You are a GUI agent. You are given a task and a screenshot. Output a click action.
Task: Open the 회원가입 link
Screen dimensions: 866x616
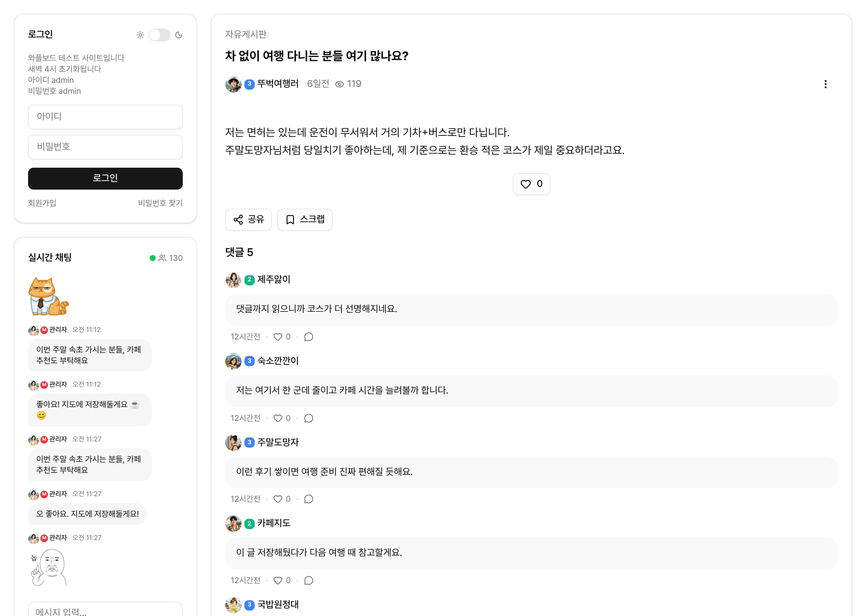[42, 203]
